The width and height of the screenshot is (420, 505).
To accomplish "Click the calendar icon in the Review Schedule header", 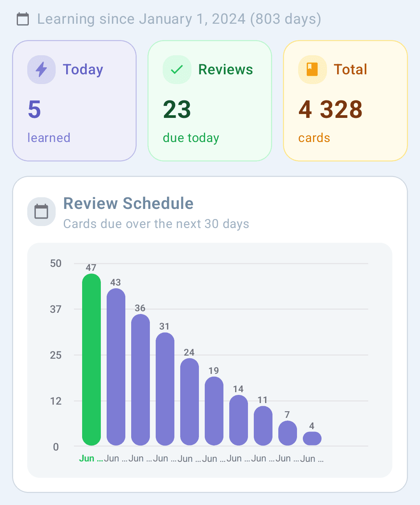I will (x=41, y=211).
